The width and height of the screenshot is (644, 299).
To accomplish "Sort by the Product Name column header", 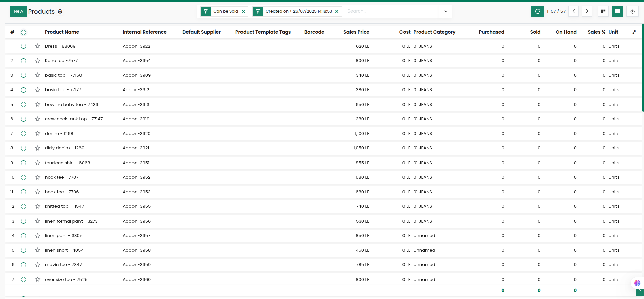I will coord(62,32).
